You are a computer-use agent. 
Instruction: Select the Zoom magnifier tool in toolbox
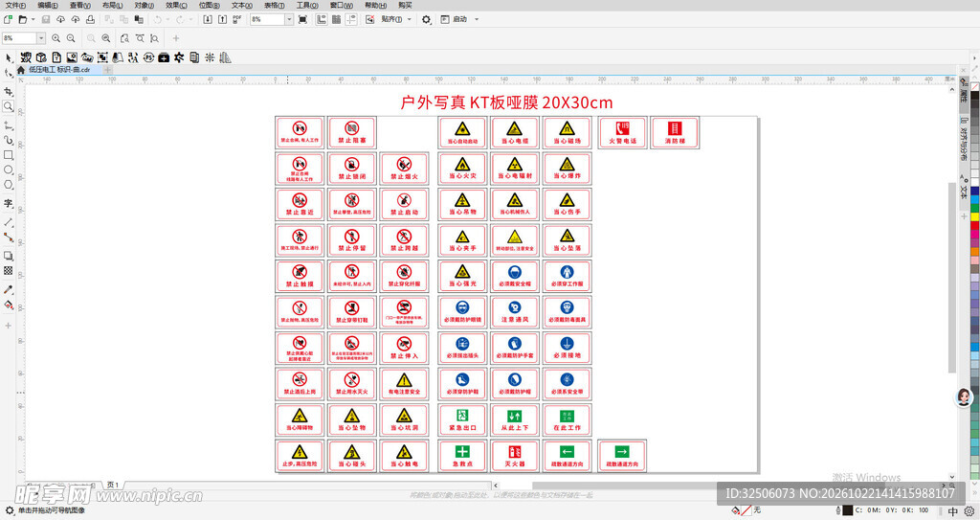coord(8,106)
